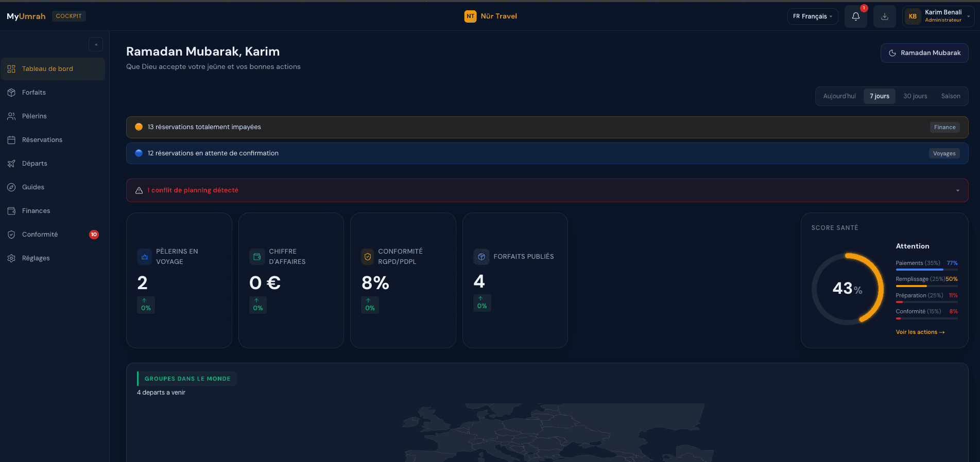This screenshot has width=980, height=462.
Task: Expand the planning conflict alert
Action: pos(957,190)
